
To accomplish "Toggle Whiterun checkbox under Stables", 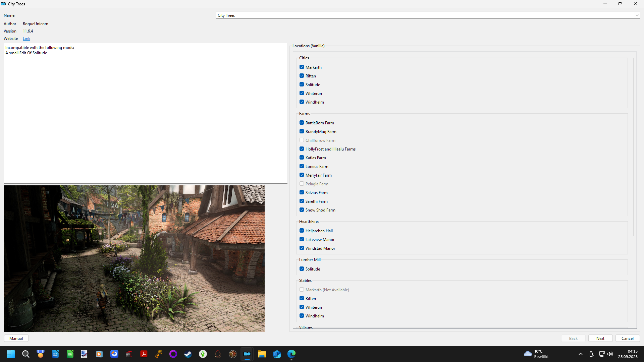I will (302, 307).
